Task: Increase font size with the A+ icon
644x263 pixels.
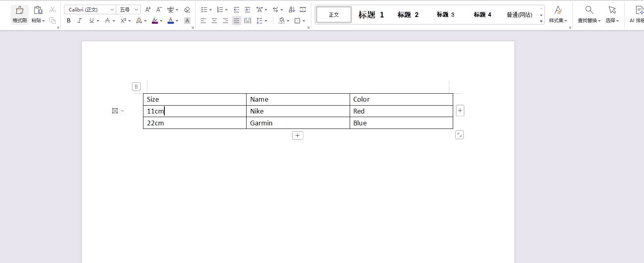Action: [148, 9]
